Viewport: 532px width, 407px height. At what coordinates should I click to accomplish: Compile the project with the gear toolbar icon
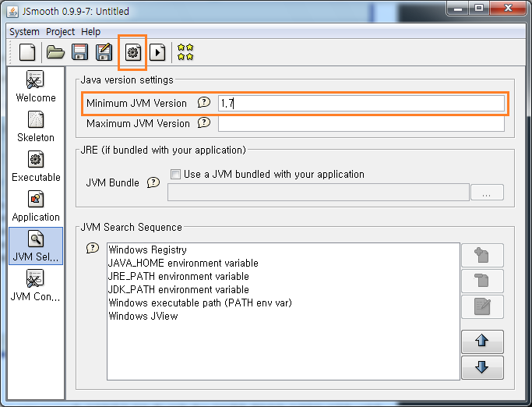click(132, 52)
